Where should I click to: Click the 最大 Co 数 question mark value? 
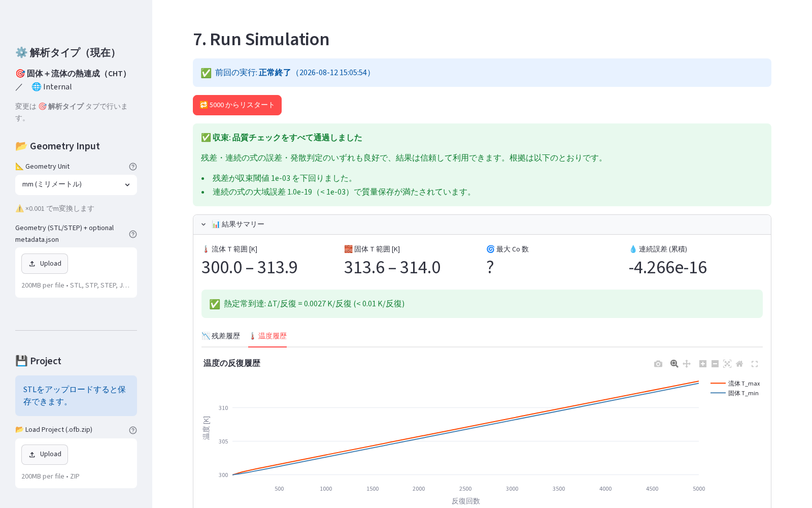[x=490, y=268]
